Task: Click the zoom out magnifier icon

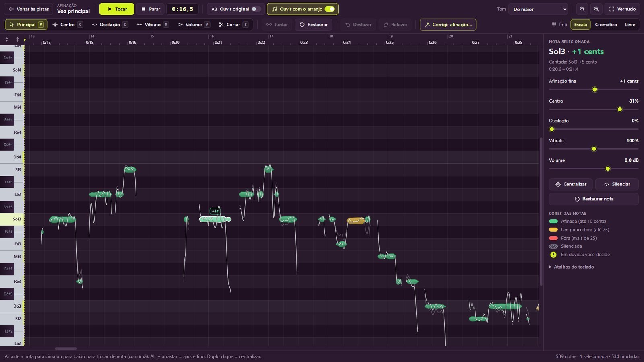Action: (x=582, y=9)
